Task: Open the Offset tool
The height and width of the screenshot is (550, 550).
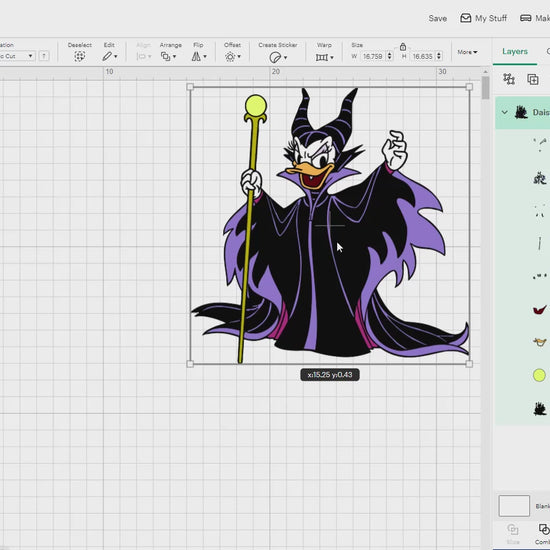Action: click(x=230, y=56)
